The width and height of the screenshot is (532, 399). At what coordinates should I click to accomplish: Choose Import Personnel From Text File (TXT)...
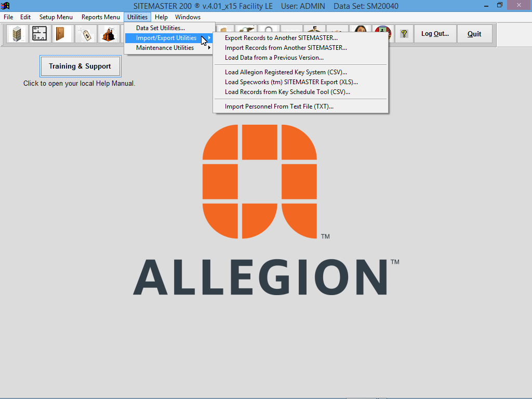pos(301,106)
